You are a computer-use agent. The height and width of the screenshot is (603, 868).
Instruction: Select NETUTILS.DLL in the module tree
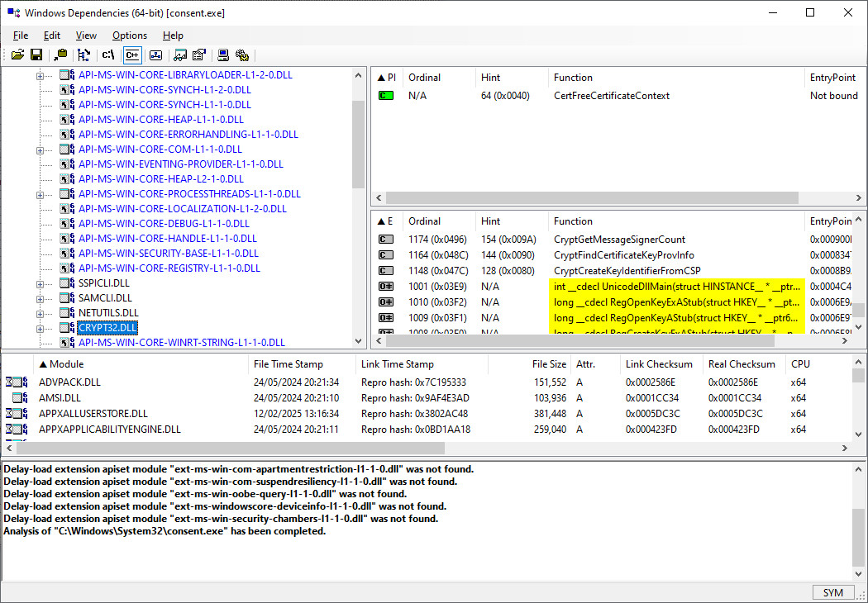pyautogui.click(x=108, y=313)
